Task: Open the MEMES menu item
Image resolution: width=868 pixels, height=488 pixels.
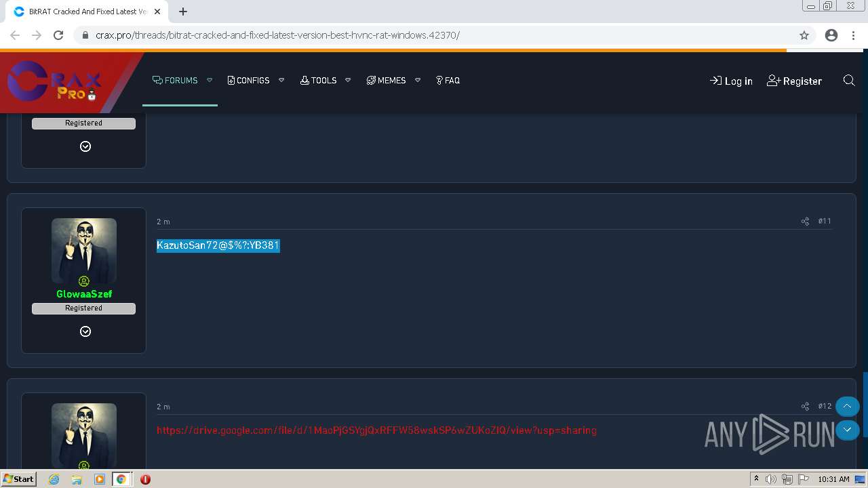Action: point(386,80)
